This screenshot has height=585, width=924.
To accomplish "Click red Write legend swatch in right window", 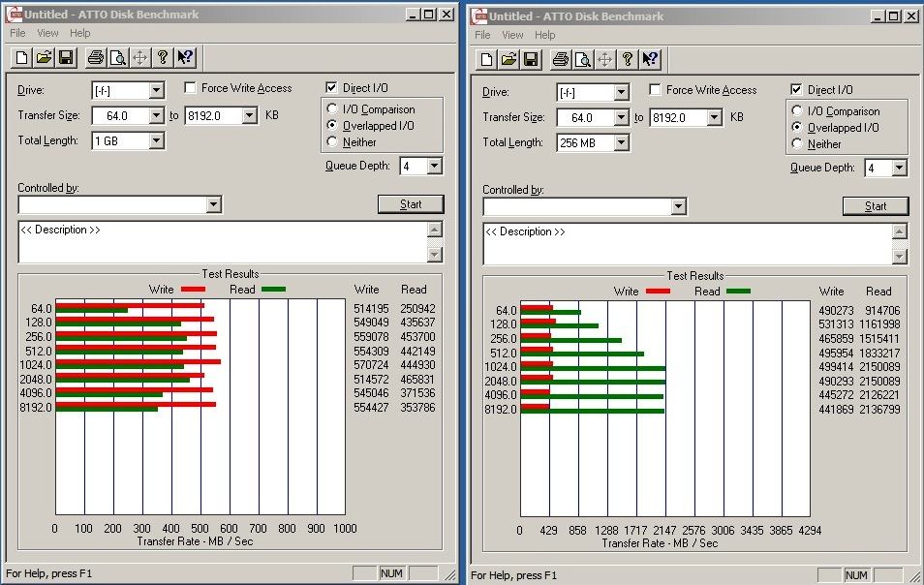I will coord(658,291).
